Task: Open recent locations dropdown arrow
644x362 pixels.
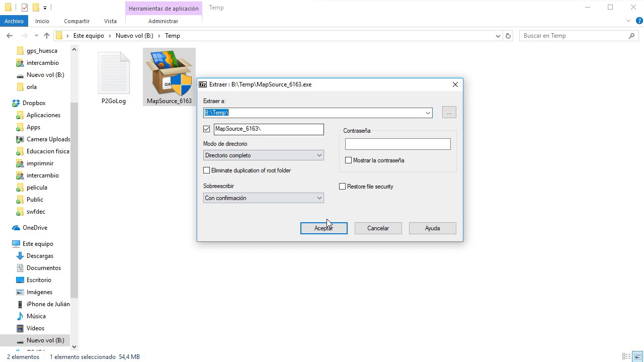Action: tap(36, 36)
